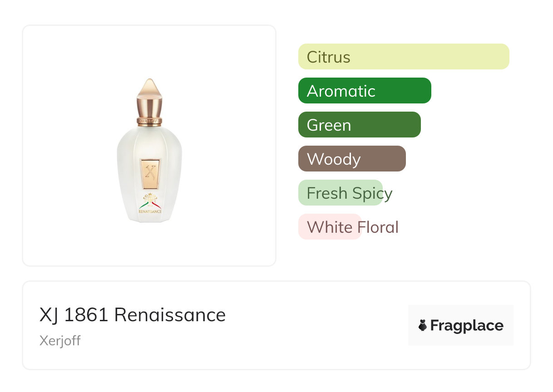The image size is (553, 392).
Task: Click the Renaissance label on the bottle
Action: [x=150, y=211]
